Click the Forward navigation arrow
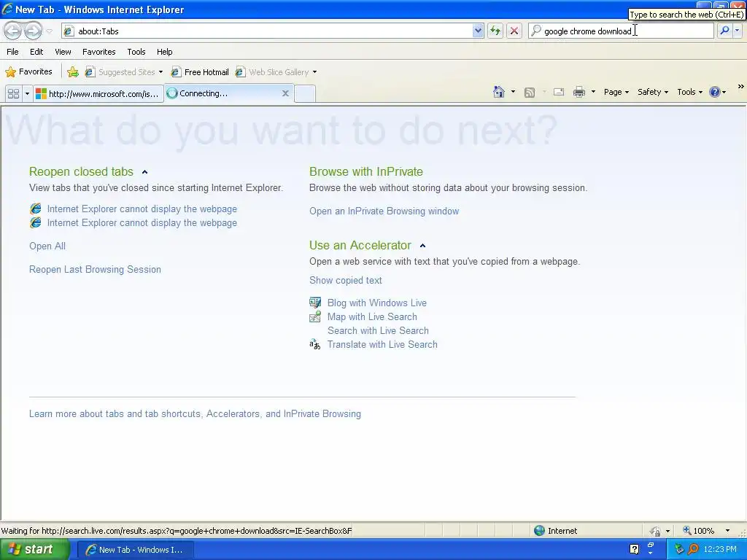Image resolution: width=747 pixels, height=560 pixels. click(32, 31)
